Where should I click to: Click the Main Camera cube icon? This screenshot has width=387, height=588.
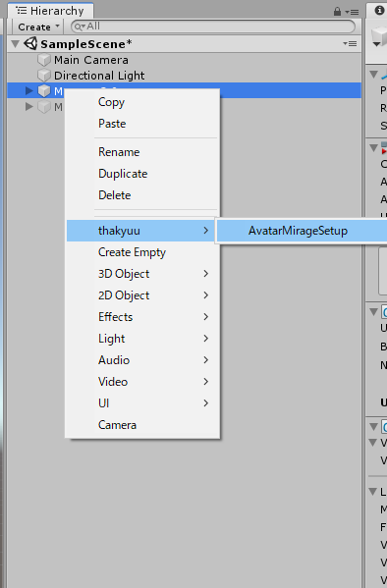(44, 60)
